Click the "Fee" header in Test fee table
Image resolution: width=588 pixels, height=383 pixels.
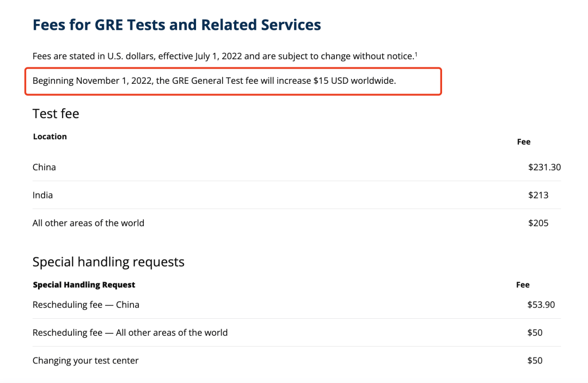coord(523,141)
